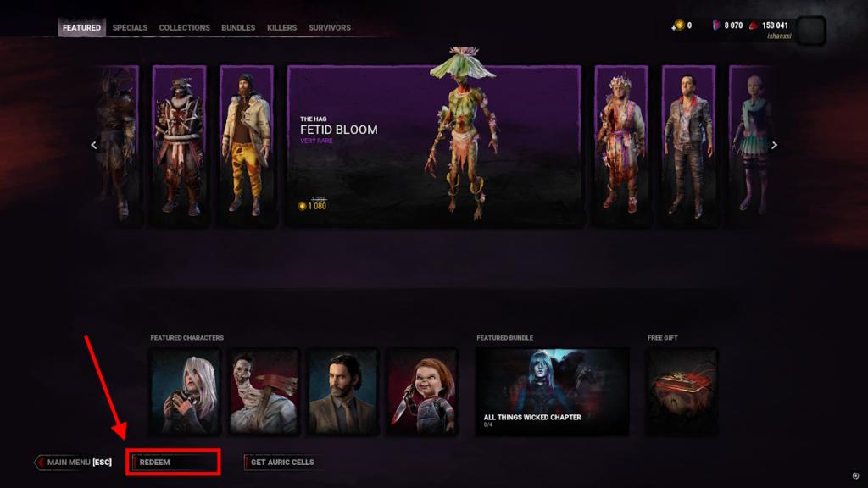Image resolution: width=868 pixels, height=488 pixels.
Task: Open the Chucky featured character
Action: (422, 391)
